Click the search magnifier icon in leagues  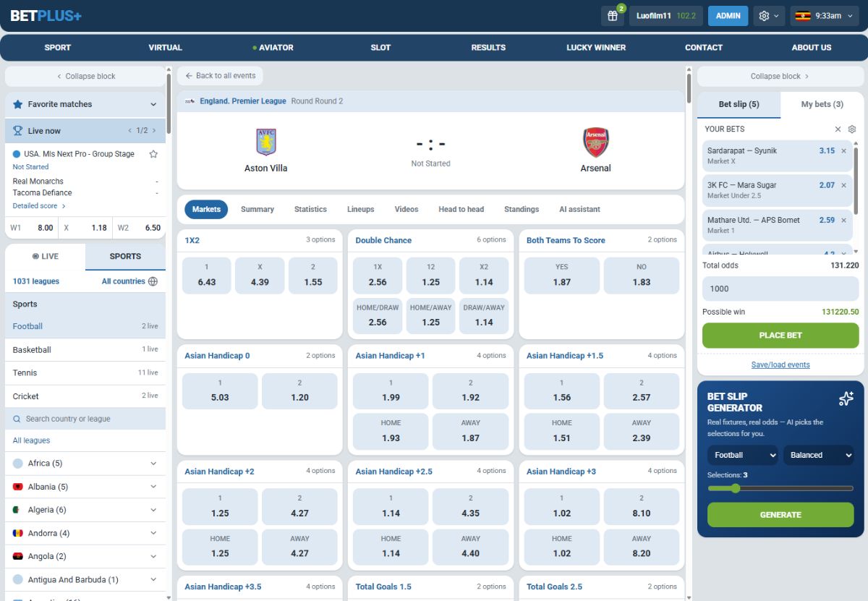tap(17, 419)
